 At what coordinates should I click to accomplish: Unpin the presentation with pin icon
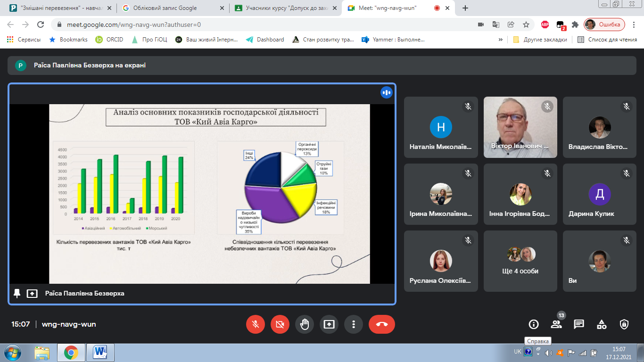tap(17, 293)
